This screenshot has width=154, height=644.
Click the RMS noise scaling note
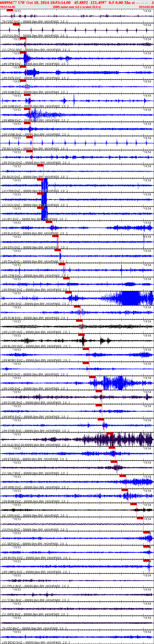click(x=77, y=7)
